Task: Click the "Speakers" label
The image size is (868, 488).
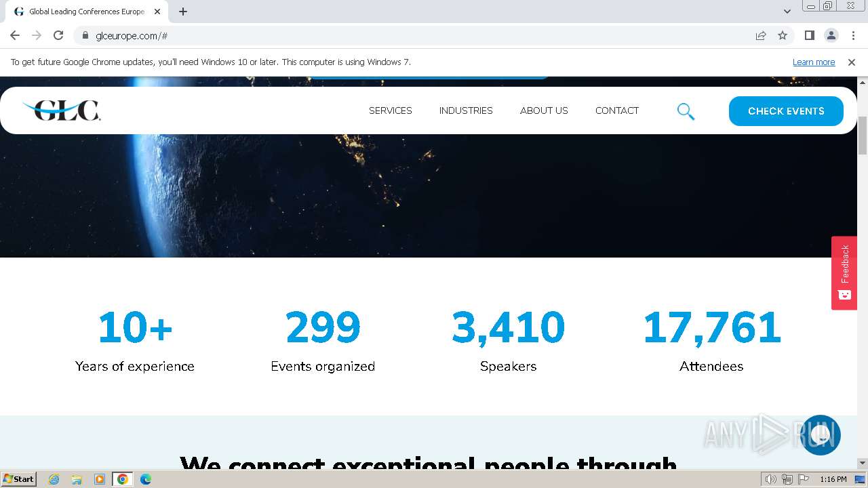Action: [x=508, y=366]
